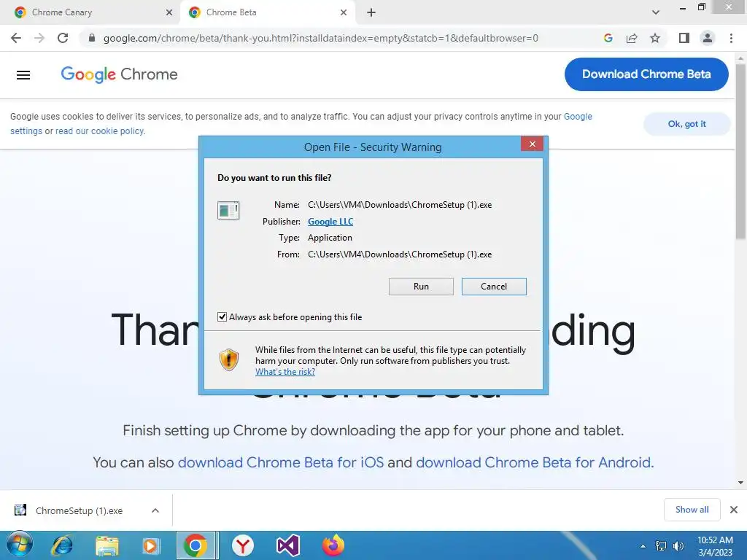Open the hamburger navigation menu

(x=23, y=75)
